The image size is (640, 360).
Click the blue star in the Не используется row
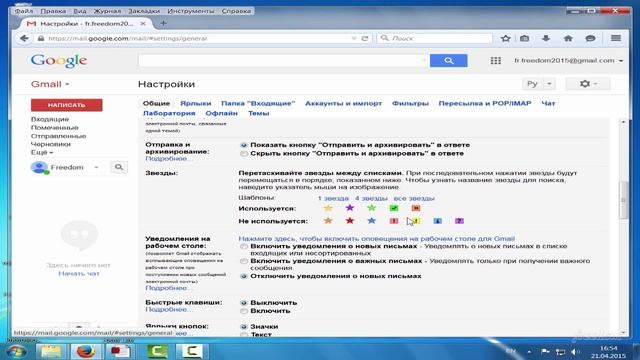click(x=371, y=221)
